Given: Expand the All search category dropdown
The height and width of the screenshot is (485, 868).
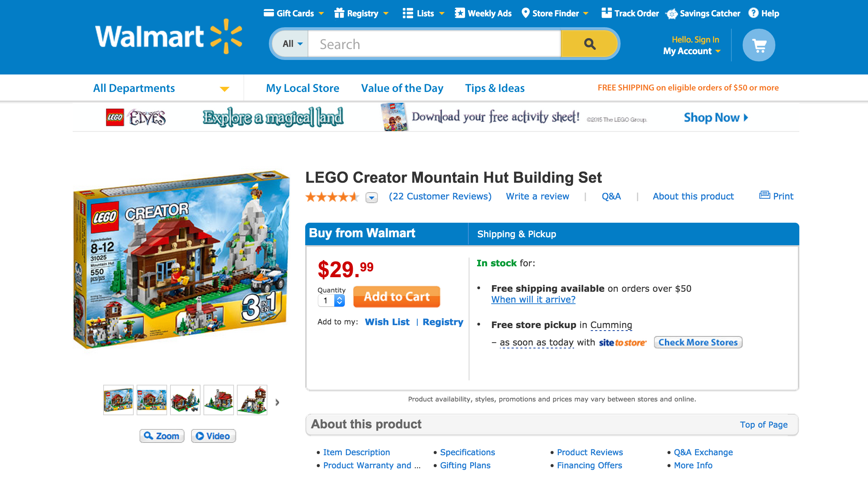Looking at the screenshot, I should coord(292,44).
